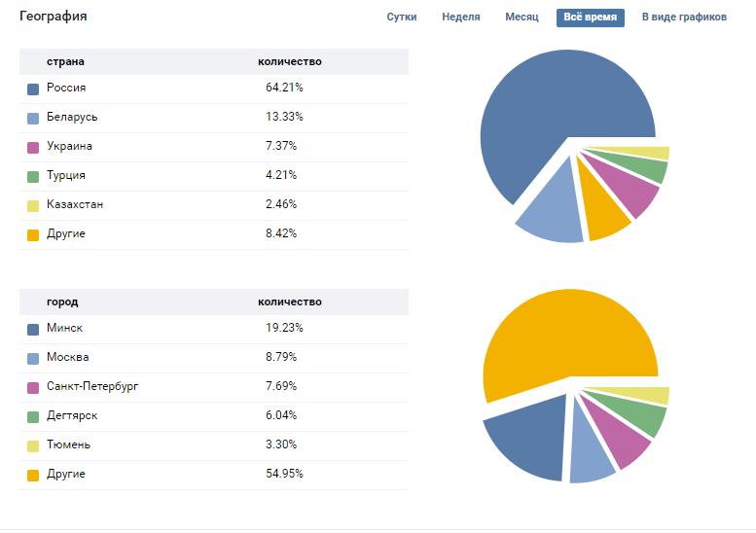Click the страна column header
Screen dimensions: 756x533
(x=65, y=62)
